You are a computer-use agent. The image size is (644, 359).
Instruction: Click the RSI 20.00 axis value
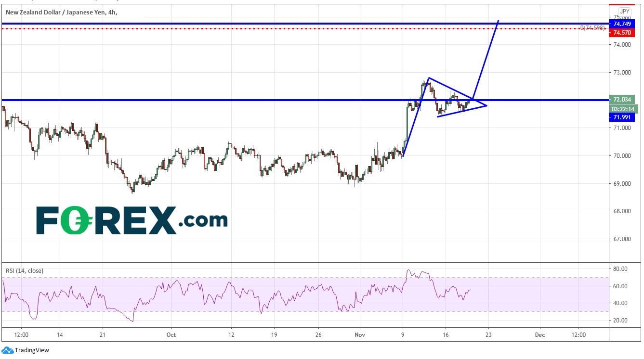pyautogui.click(x=620, y=321)
